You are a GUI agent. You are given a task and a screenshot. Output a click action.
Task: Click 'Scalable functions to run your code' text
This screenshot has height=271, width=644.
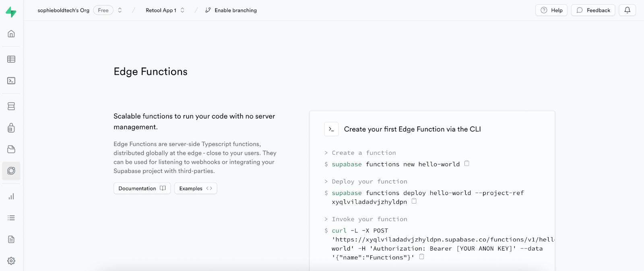click(x=194, y=121)
